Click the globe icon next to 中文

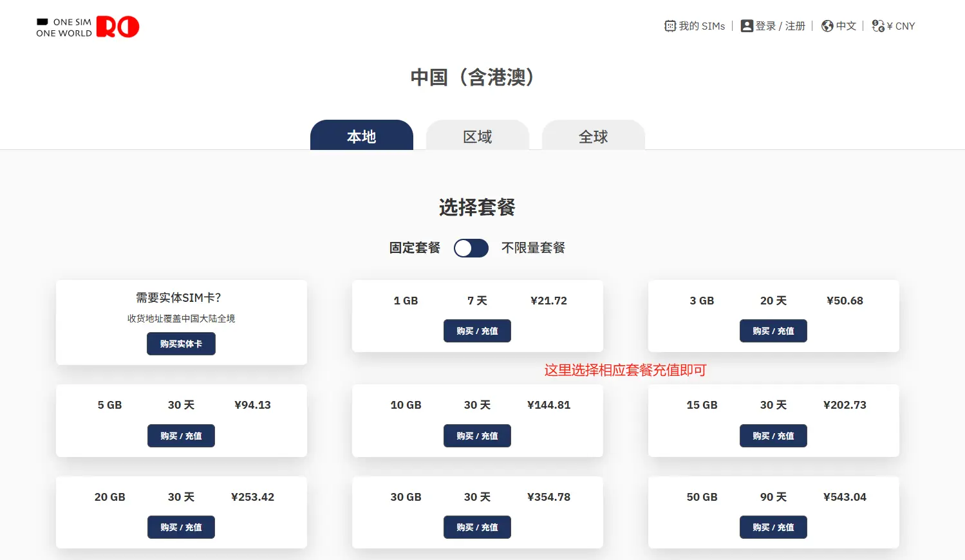coord(827,26)
